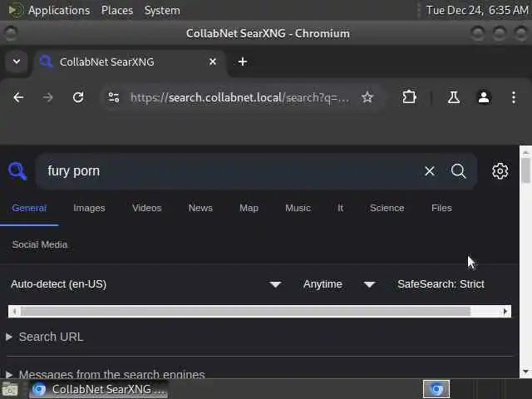The image size is (532, 399).
Task: Open the profile avatar menu
Action: pyautogui.click(x=484, y=98)
